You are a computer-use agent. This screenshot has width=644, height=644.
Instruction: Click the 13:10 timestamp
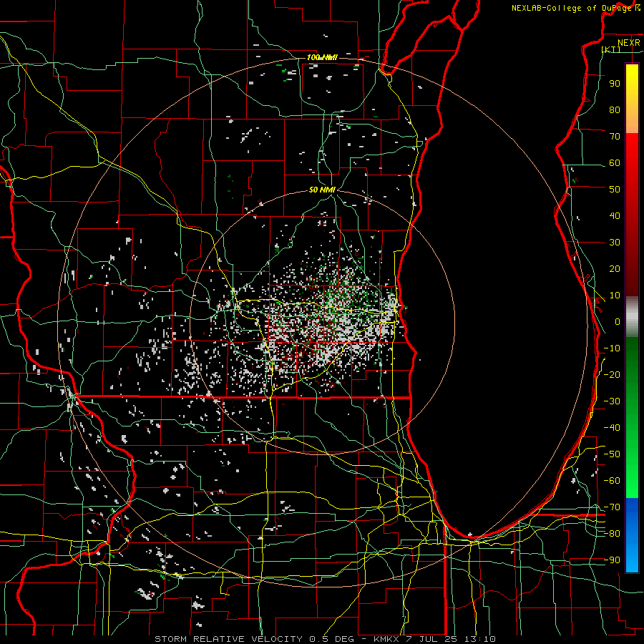click(480, 639)
